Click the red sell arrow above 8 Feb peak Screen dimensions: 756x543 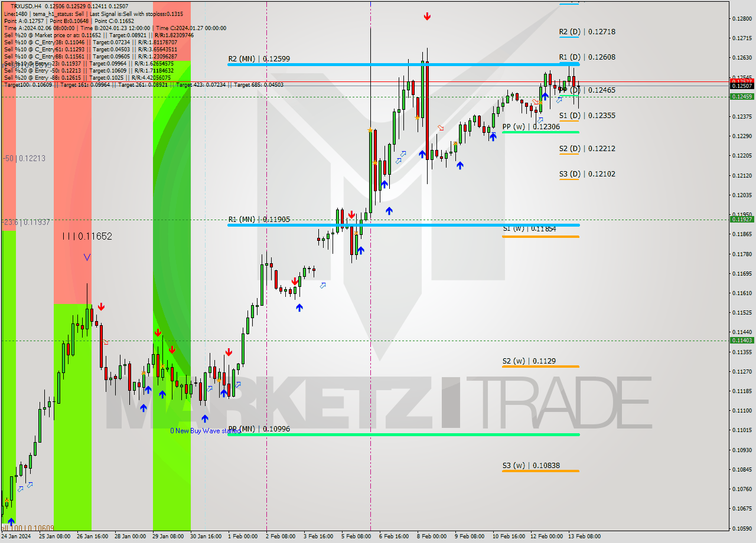tap(427, 17)
